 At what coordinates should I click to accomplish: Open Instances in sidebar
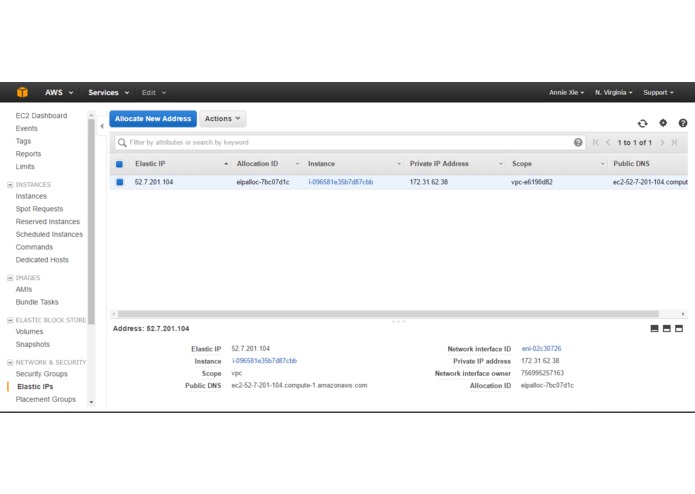(x=31, y=196)
